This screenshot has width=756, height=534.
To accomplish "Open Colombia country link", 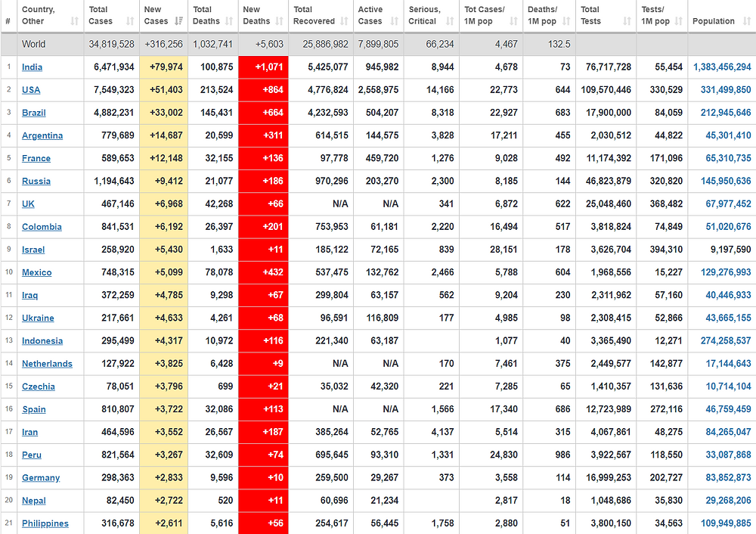I will click(42, 227).
